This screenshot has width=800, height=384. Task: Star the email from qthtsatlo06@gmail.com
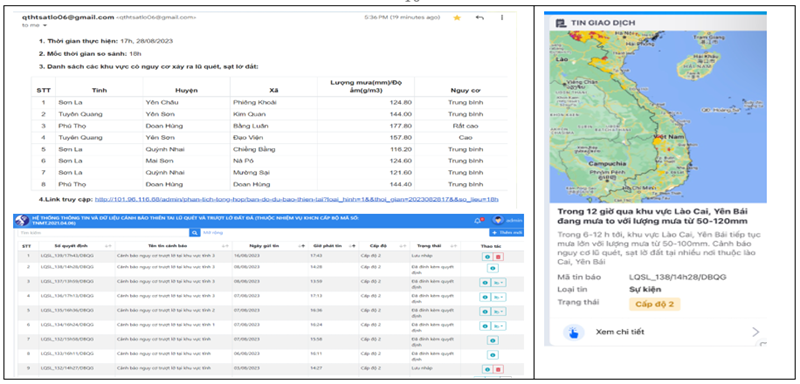click(457, 18)
